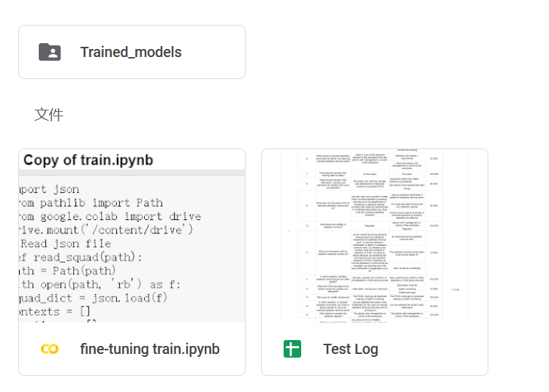Viewport: 549px width, 392px height.
Task: Select the 文件 section heading
Action: (49, 115)
